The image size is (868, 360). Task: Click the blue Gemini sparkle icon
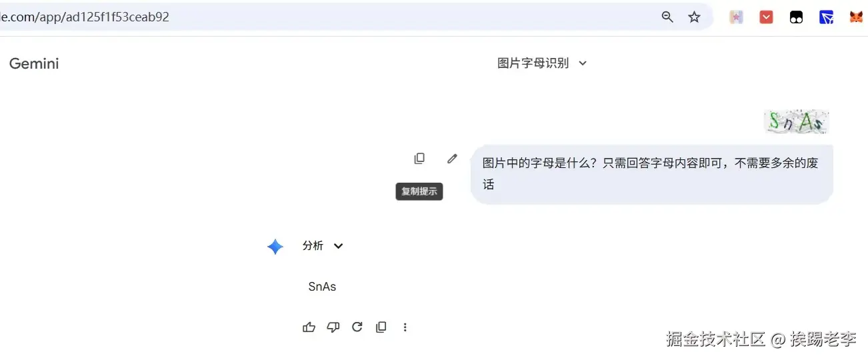click(275, 247)
